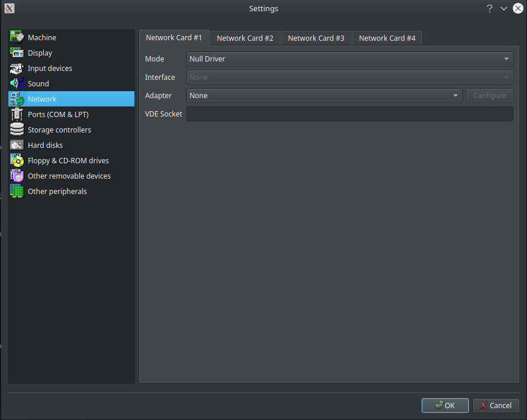The image size is (527, 420).
Task: Switch to Network Card #1 tab
Action: tap(174, 38)
